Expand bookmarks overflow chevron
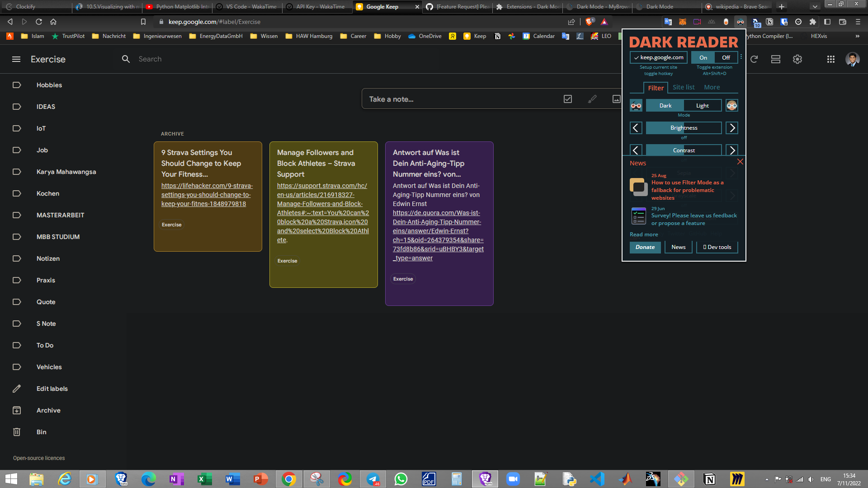Viewport: 868px width, 488px height. pyautogui.click(x=858, y=36)
